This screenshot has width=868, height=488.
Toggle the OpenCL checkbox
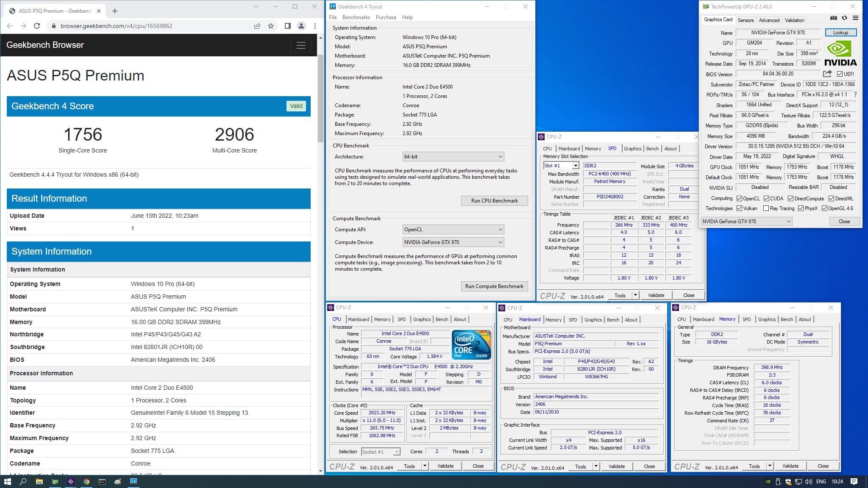tap(739, 199)
